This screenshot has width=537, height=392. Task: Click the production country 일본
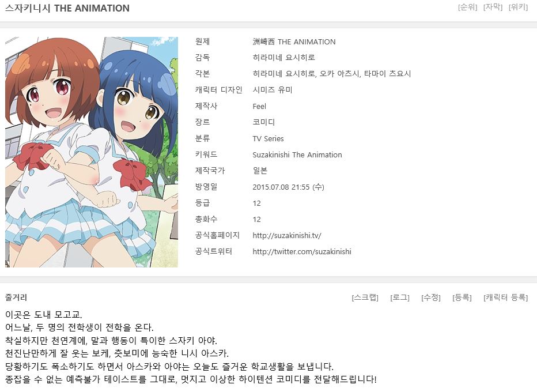pyautogui.click(x=260, y=171)
